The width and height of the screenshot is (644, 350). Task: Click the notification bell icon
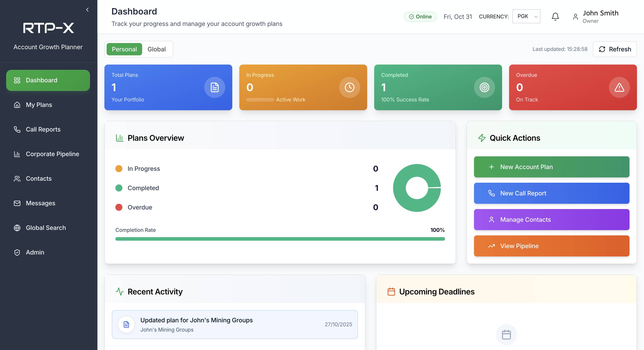555,16
